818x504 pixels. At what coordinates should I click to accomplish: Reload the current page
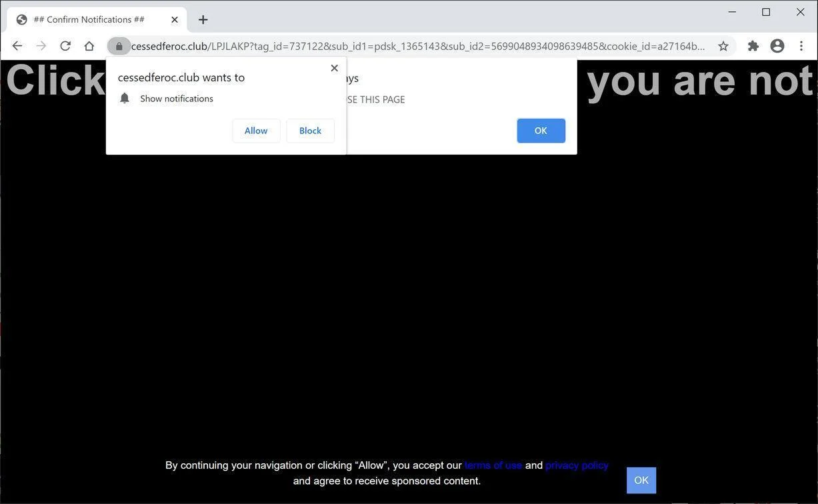[x=65, y=46]
